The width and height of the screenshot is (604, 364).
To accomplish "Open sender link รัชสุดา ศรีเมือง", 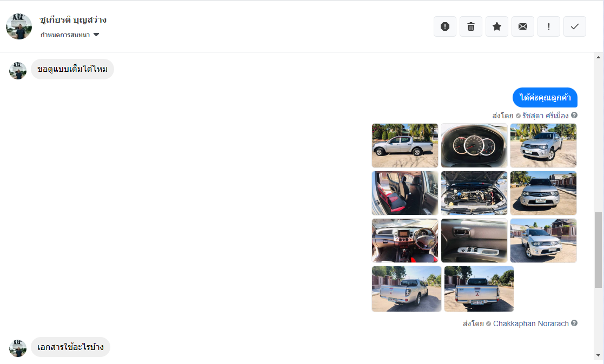I will (545, 116).
